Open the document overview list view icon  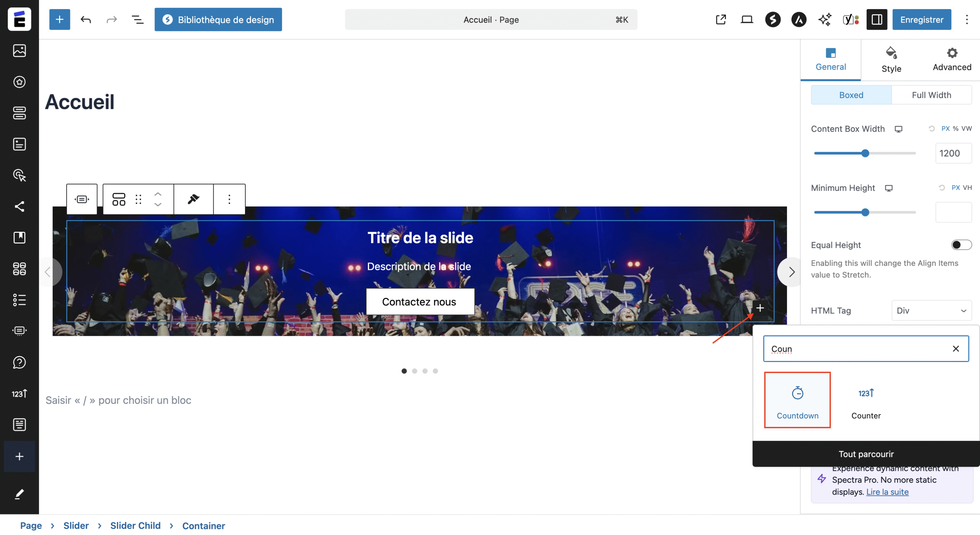(x=137, y=19)
